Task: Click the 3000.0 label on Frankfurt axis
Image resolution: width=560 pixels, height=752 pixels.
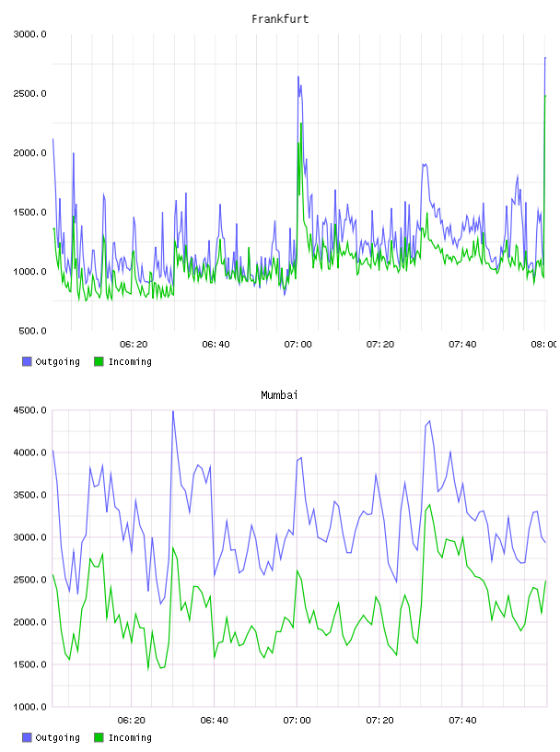Action: point(29,34)
